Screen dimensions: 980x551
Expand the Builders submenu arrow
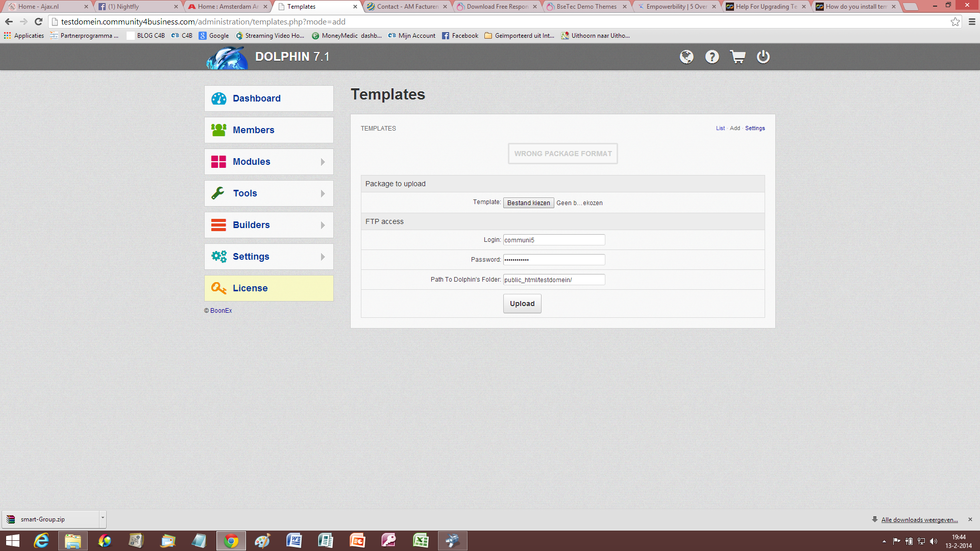pyautogui.click(x=323, y=225)
